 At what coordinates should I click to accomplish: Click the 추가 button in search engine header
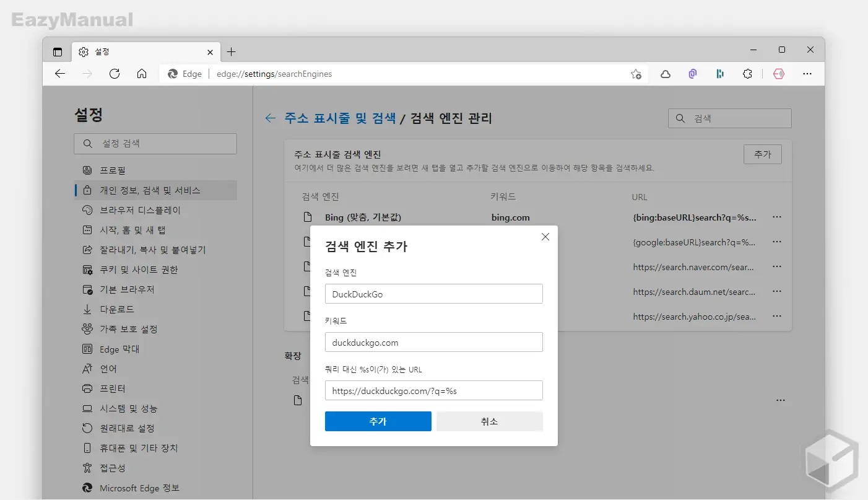(x=763, y=154)
